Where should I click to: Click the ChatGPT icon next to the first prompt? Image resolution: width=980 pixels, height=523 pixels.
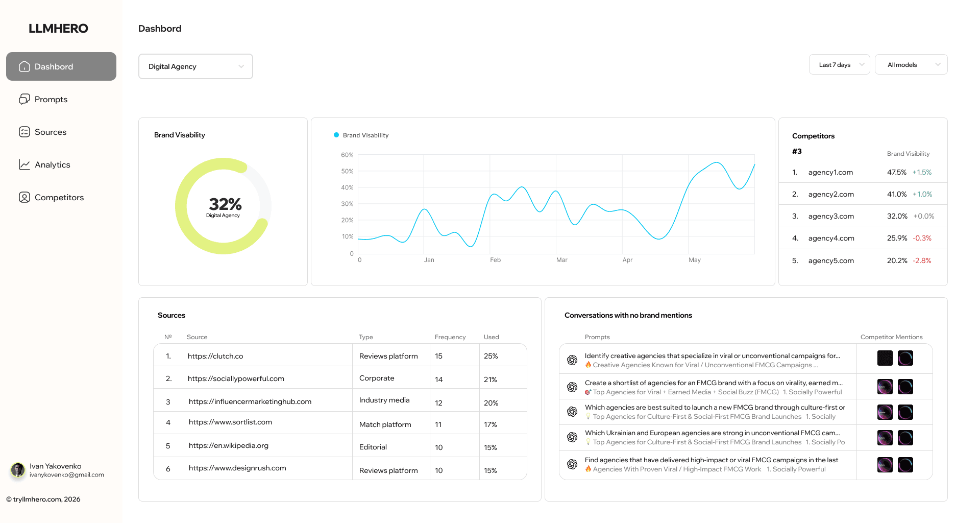click(x=572, y=359)
